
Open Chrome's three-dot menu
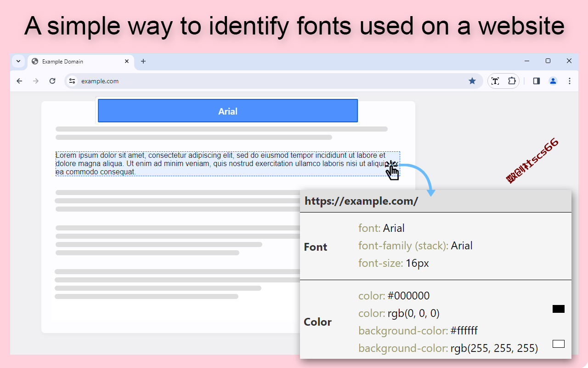point(570,81)
